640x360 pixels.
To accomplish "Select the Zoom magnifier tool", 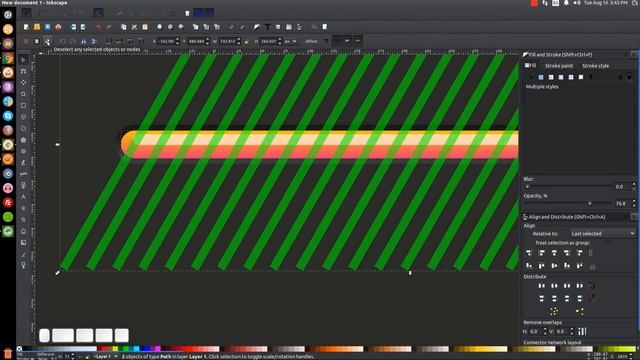I will tap(23, 94).
